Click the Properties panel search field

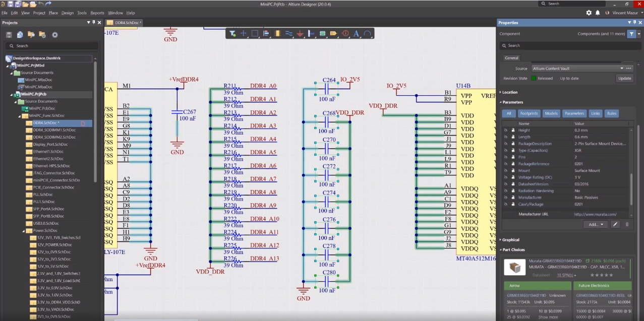[570, 45]
